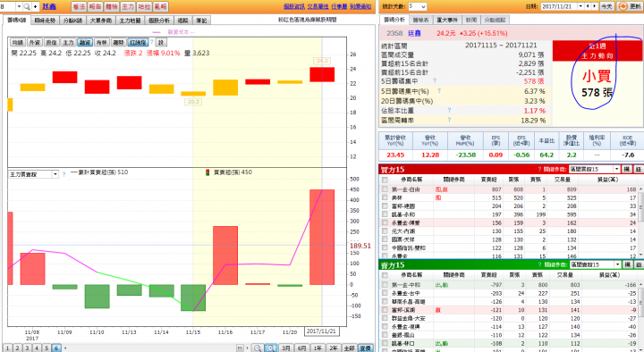Open the 交易屬性 link at top
The image size is (644, 352).
pyautogui.click(x=318, y=6)
